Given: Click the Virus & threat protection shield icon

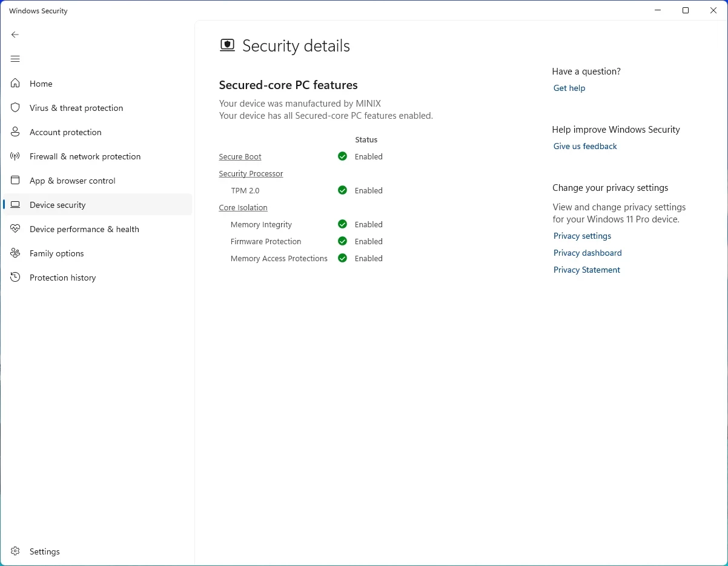Looking at the screenshot, I should [16, 108].
